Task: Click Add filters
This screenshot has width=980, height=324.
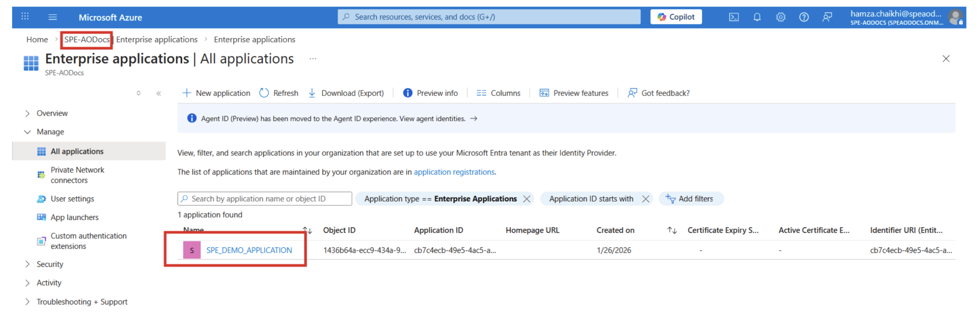Action: (691, 199)
